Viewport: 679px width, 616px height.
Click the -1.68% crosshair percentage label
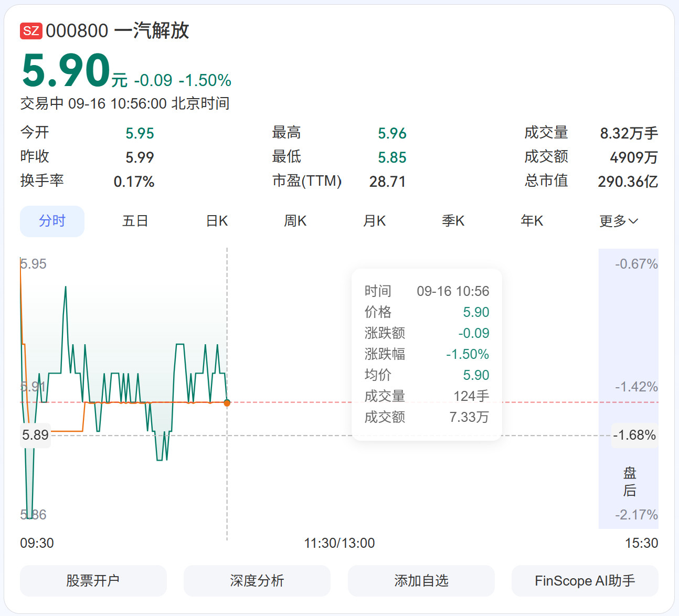point(635,435)
